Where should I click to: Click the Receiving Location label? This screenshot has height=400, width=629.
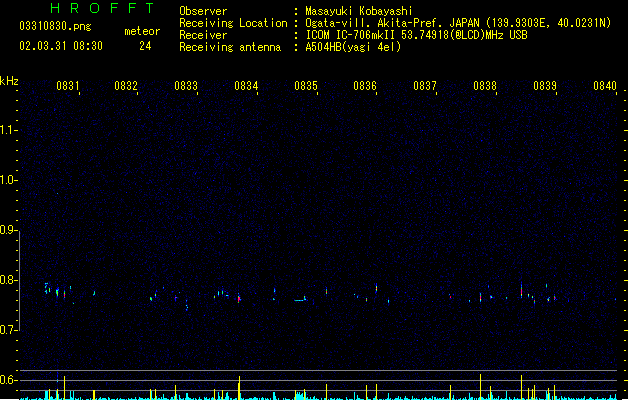(233, 23)
